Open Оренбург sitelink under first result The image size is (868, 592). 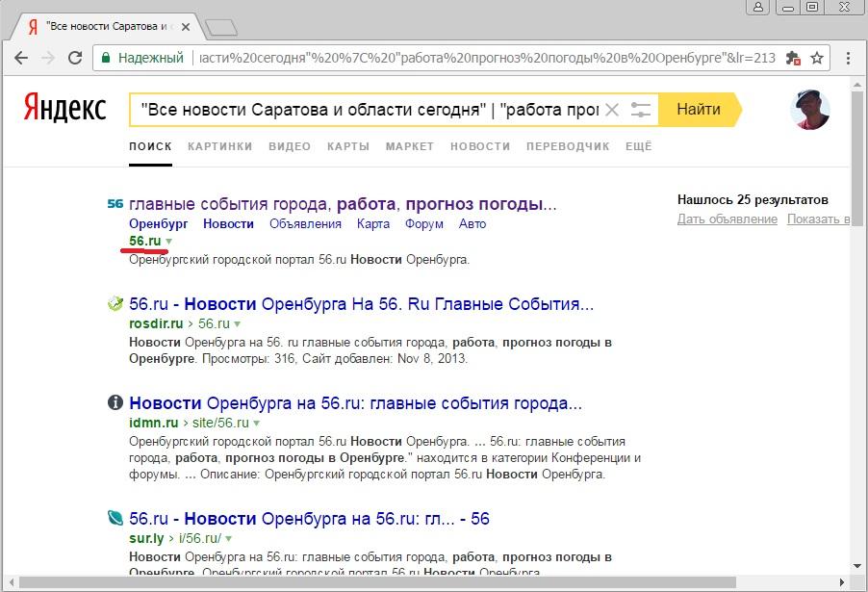158,223
